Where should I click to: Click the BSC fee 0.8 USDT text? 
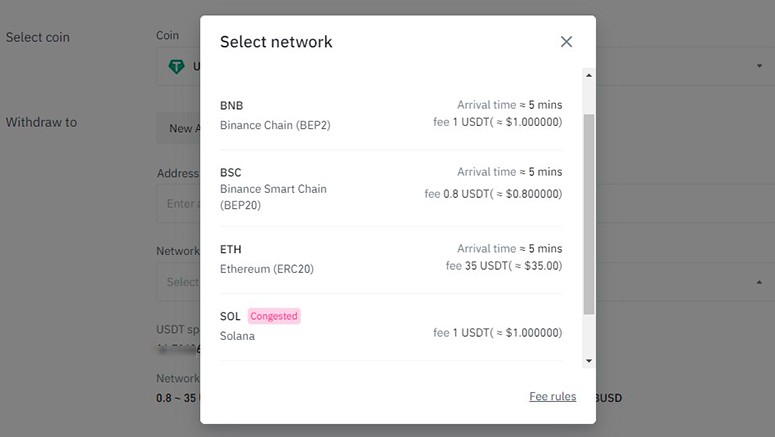pos(493,194)
